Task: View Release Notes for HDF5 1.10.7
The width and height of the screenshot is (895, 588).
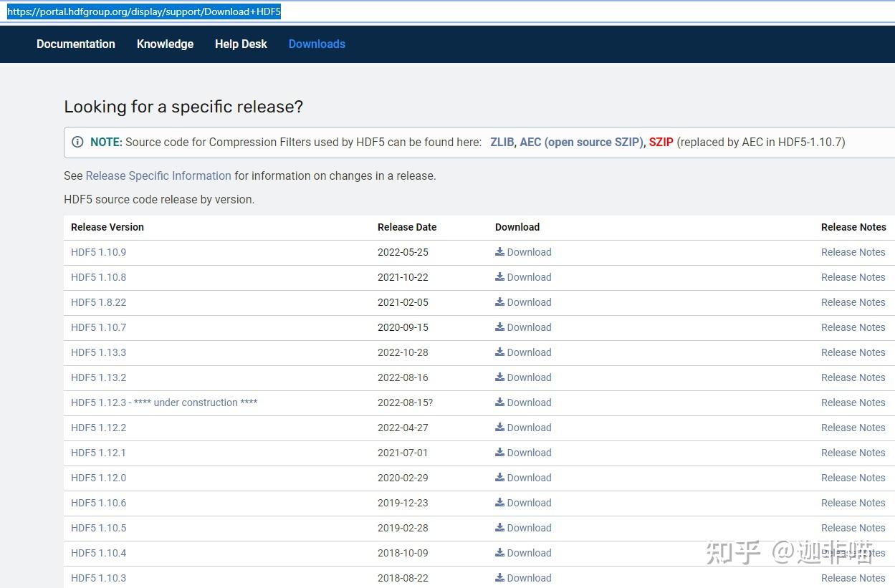Action: pos(853,327)
